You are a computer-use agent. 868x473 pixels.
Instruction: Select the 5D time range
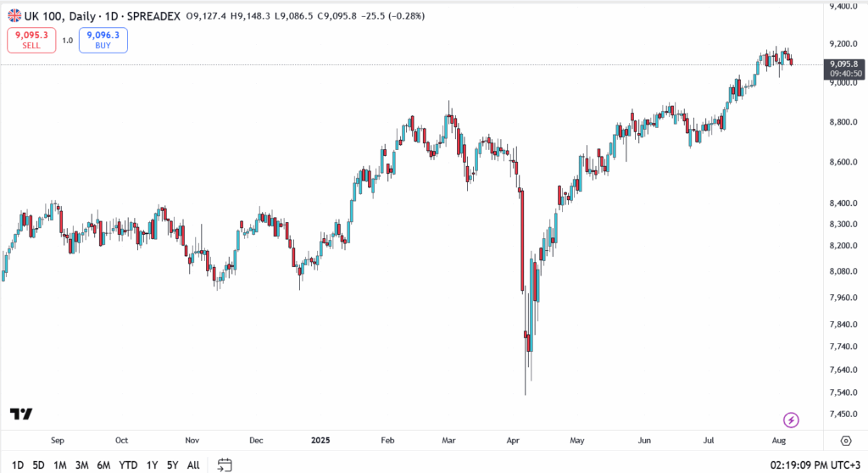click(x=38, y=465)
